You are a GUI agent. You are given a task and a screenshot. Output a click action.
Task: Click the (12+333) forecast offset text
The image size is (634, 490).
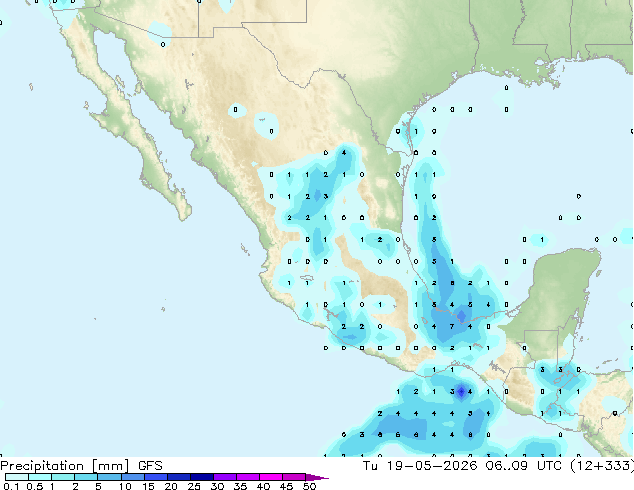602,466
